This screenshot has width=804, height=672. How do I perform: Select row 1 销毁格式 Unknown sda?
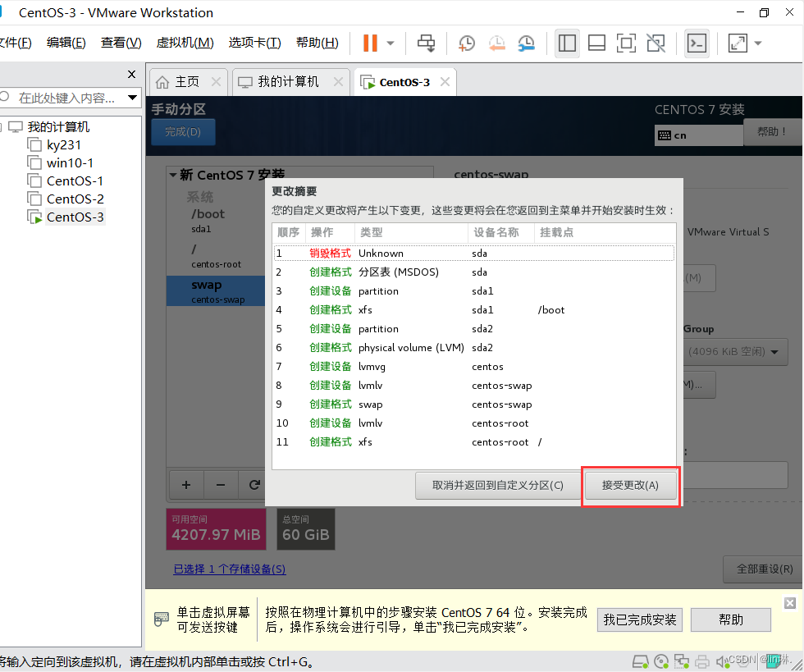[x=474, y=254]
